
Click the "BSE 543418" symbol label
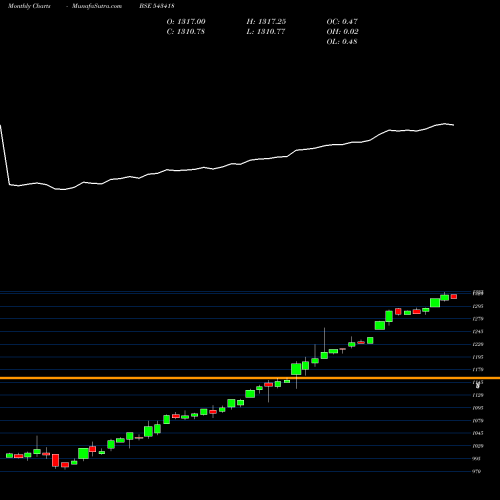pos(157,6)
